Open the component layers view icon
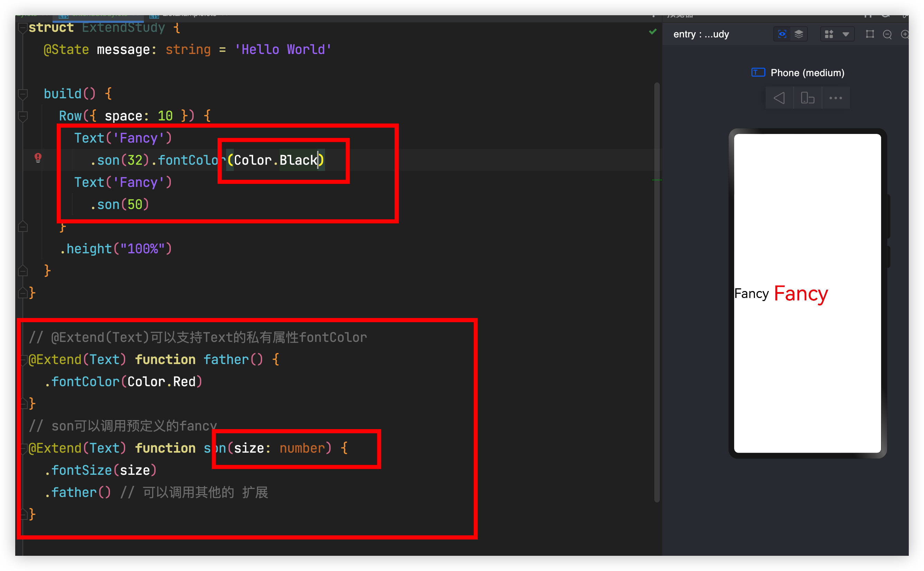 pyautogui.click(x=798, y=34)
